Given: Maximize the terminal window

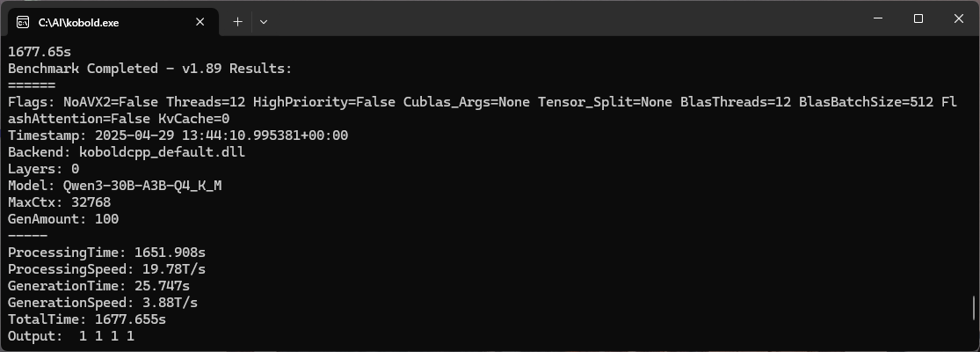Looking at the screenshot, I should point(918,18).
